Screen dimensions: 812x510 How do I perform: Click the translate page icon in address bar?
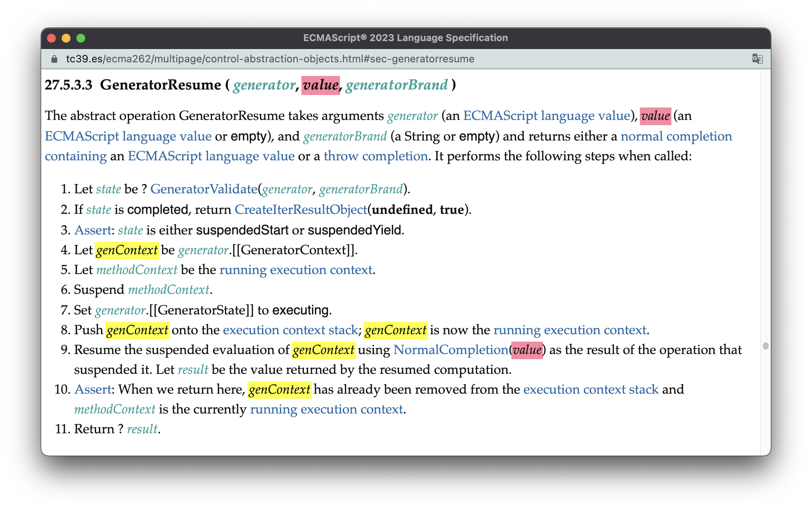pyautogui.click(x=757, y=59)
